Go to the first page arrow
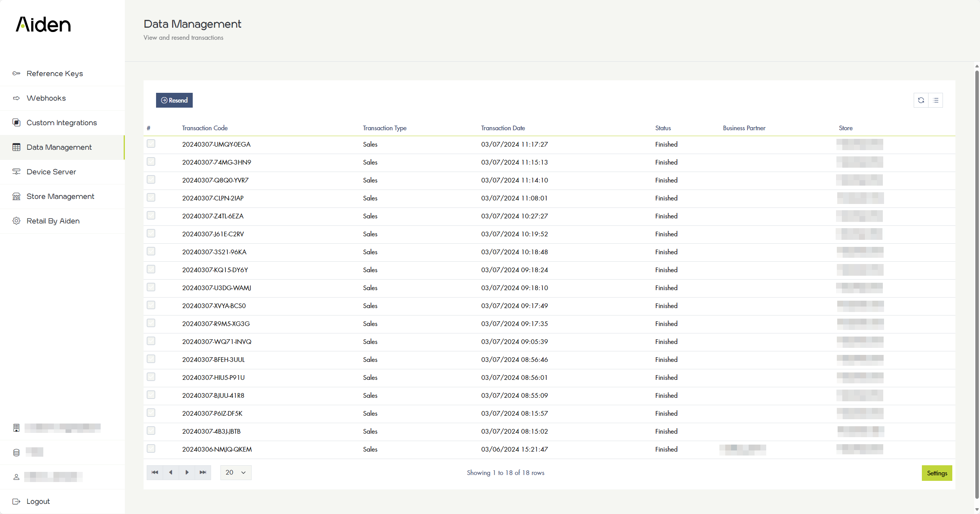This screenshot has height=514, width=980. click(155, 472)
